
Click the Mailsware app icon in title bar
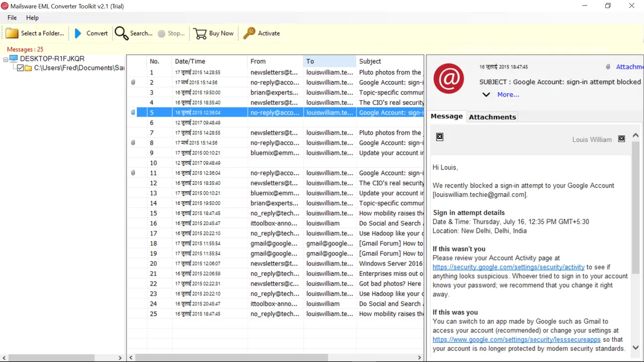point(5,6)
